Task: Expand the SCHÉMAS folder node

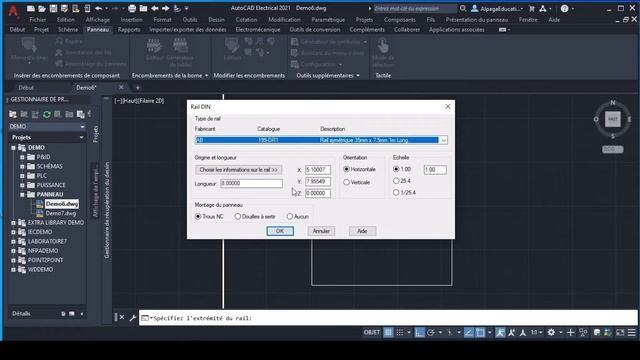Action: tap(22, 166)
